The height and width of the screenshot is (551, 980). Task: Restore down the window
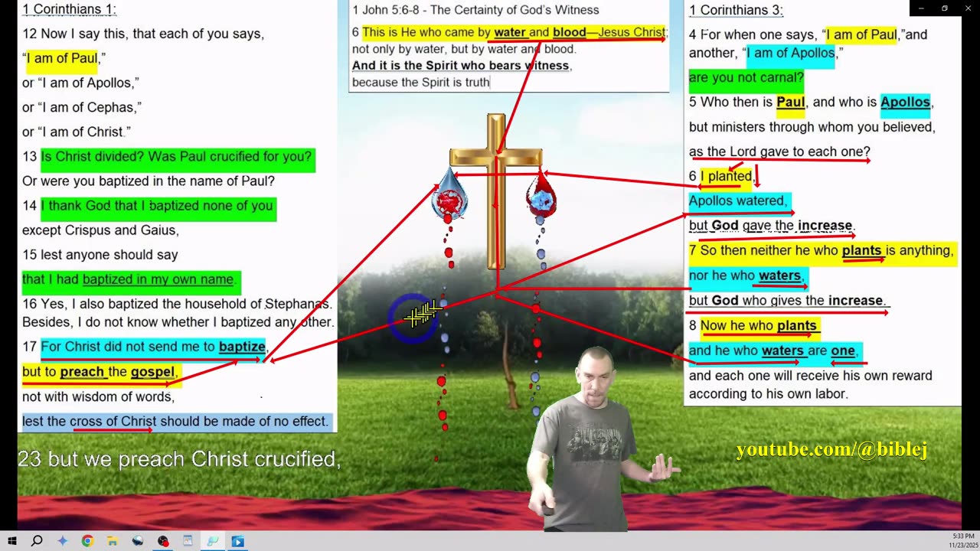[944, 8]
